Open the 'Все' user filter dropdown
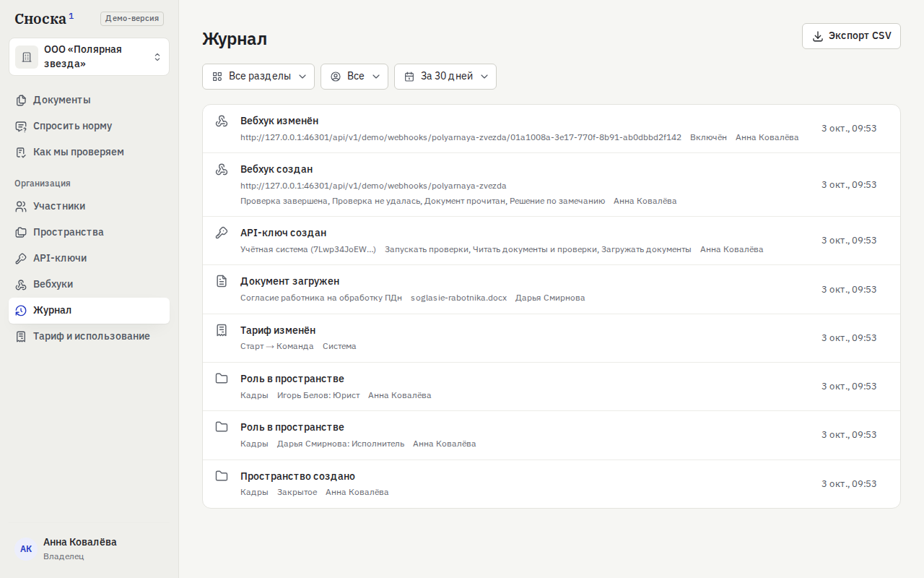924x578 pixels. (x=354, y=77)
